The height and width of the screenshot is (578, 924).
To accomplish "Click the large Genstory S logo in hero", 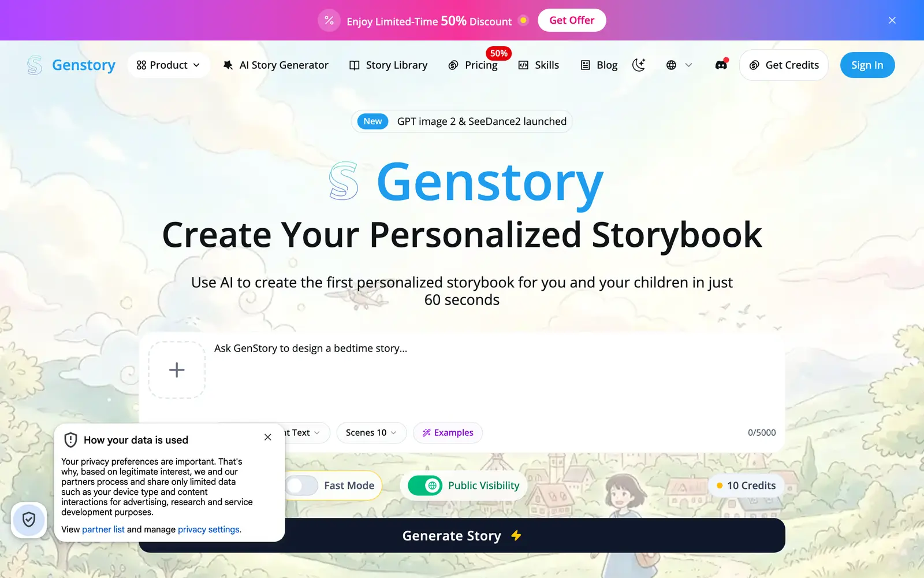I will [x=344, y=181].
